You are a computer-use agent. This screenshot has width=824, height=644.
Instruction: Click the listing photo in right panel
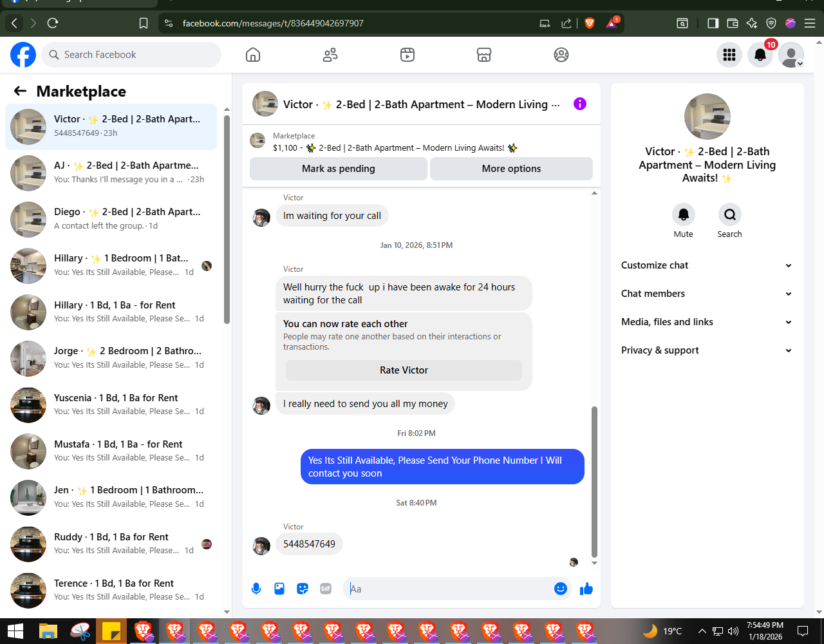707,117
